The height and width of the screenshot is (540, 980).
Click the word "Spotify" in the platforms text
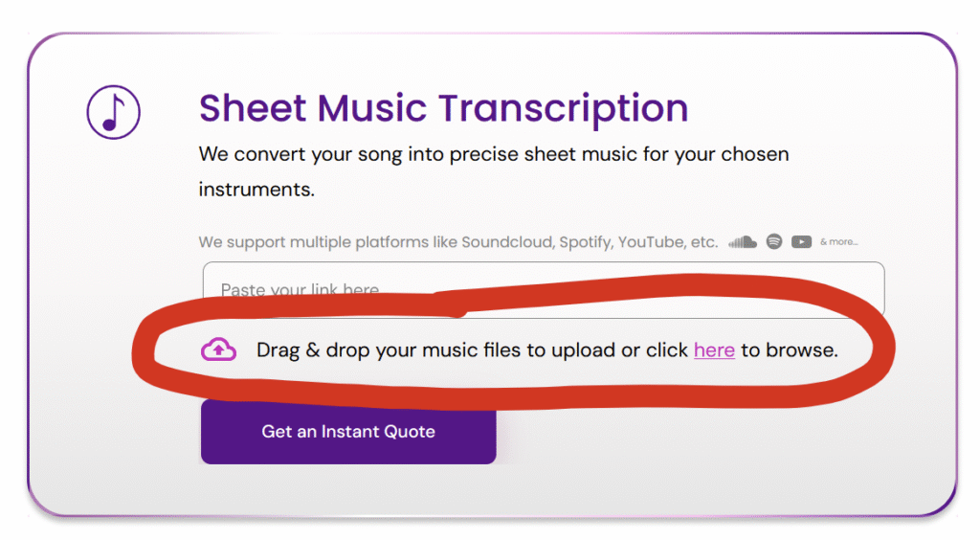point(583,242)
